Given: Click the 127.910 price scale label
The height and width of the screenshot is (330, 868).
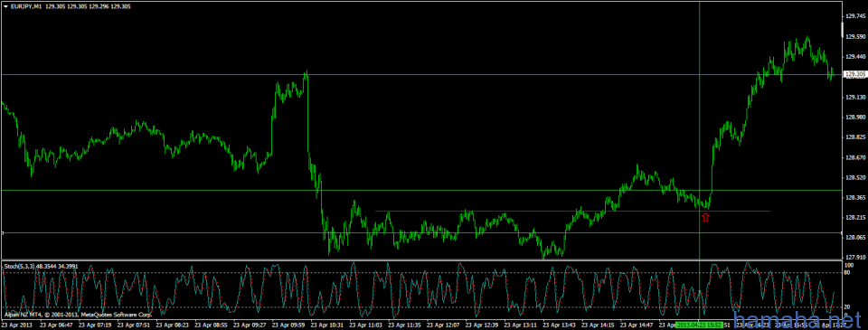Looking at the screenshot, I should click(855, 258).
